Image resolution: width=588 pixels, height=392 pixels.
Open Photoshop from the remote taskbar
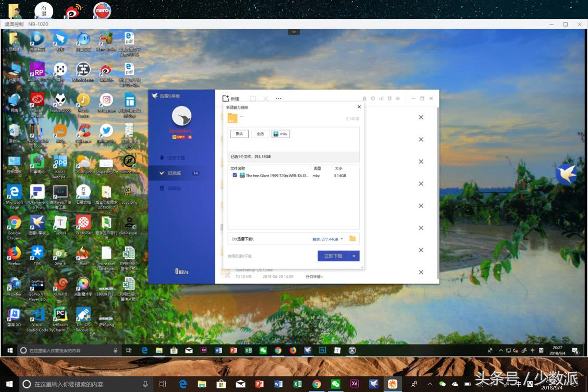point(323,350)
